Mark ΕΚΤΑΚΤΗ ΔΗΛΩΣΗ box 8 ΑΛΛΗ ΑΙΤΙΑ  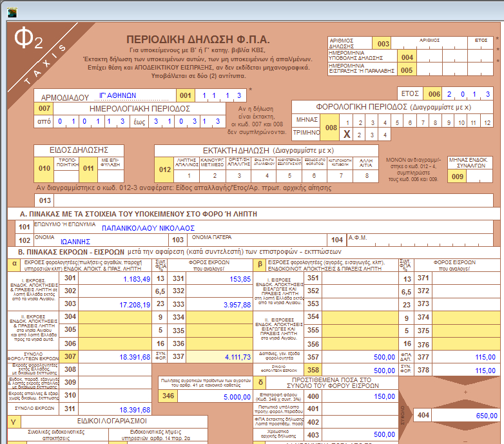[x=365, y=176]
